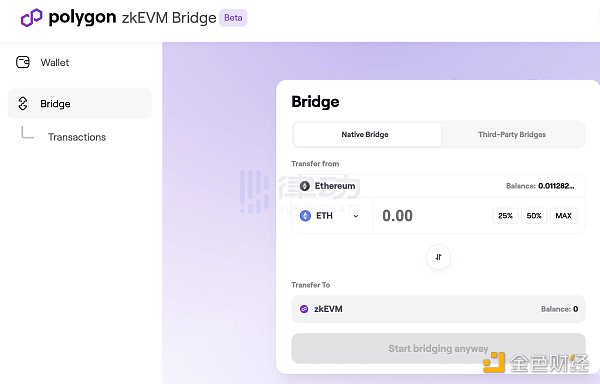The image size is (600, 384).
Task: Set amount to 25%
Action: click(505, 216)
